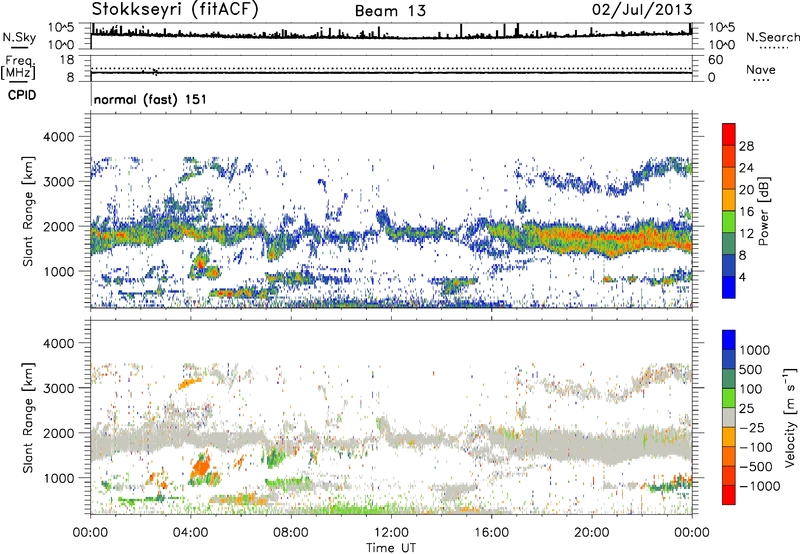Click '2000' on the power panel axis
Screen dimensions: 800x554
58,226
